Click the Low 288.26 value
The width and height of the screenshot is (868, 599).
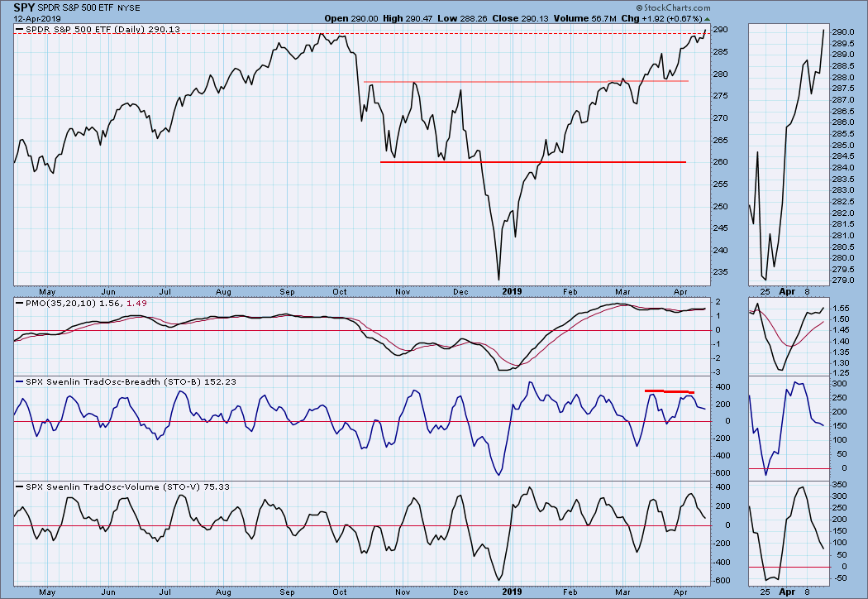[x=462, y=18]
